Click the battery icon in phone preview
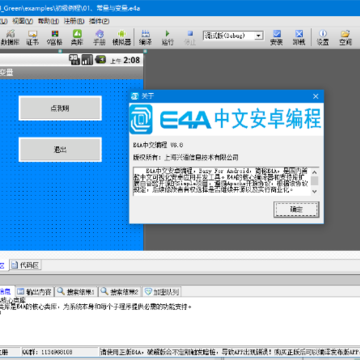 pyautogui.click(x=101, y=60)
